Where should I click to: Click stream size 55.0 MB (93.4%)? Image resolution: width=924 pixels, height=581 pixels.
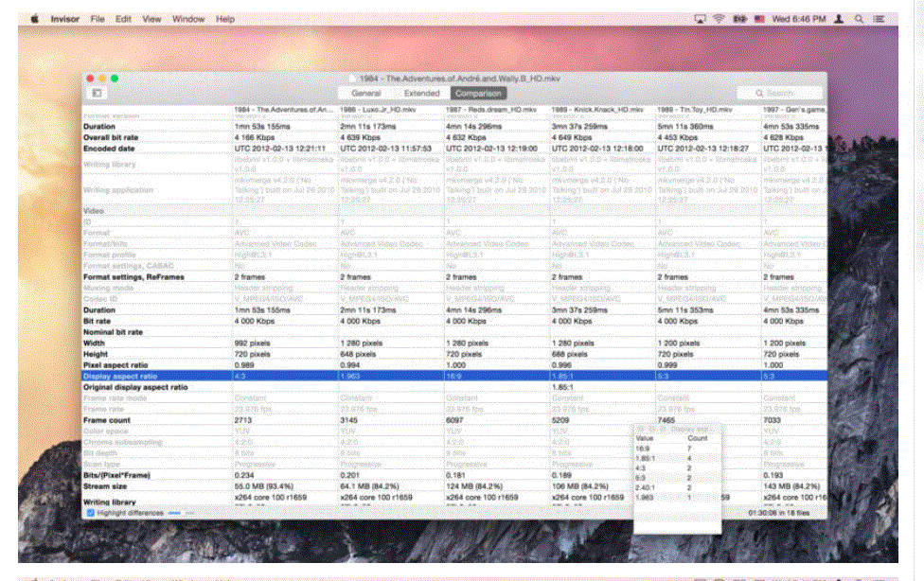(263, 486)
